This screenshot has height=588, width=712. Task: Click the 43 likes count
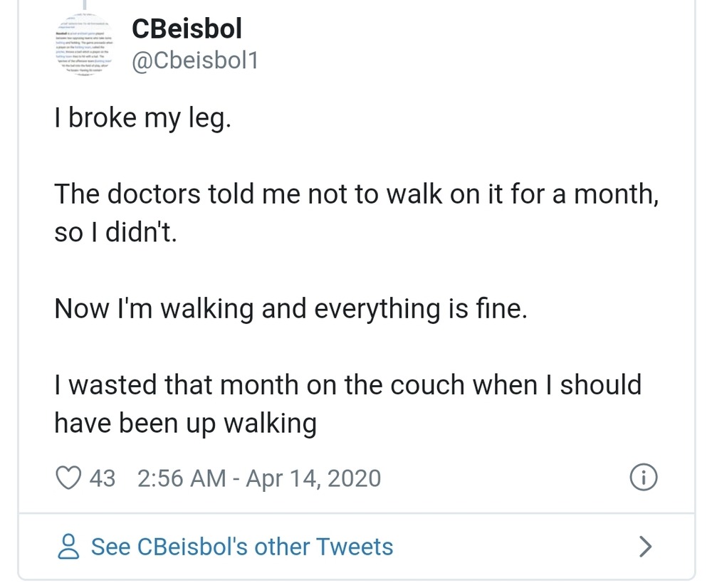coord(103,478)
